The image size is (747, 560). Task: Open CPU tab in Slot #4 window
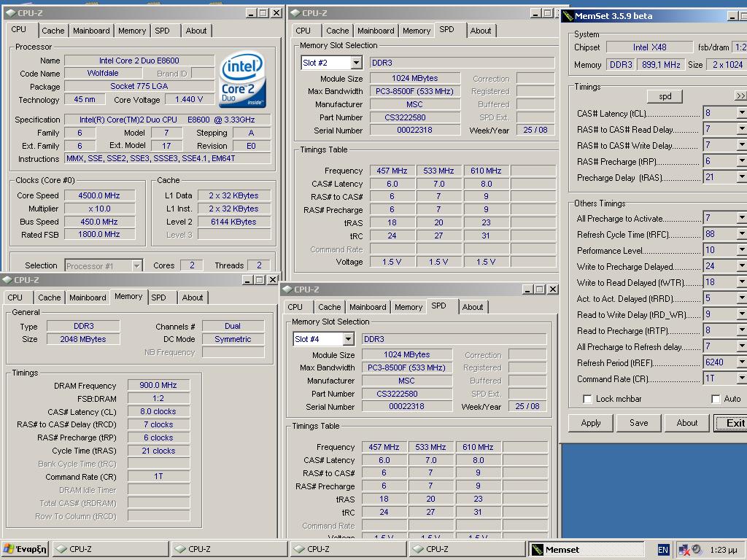click(x=295, y=307)
